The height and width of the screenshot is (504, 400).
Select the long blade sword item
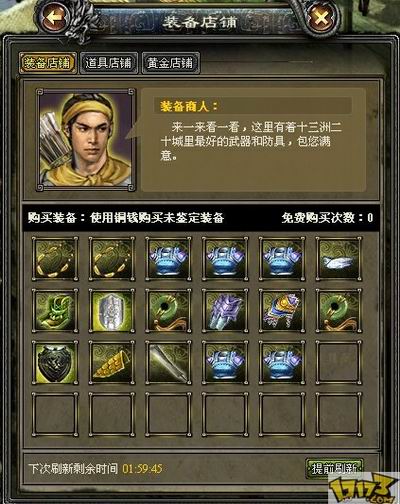coord(168,363)
